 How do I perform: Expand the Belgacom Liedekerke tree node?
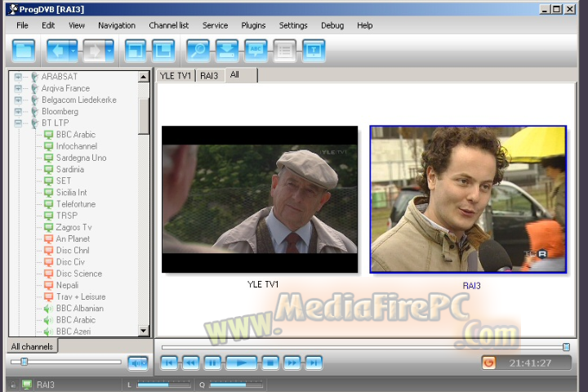[18, 100]
